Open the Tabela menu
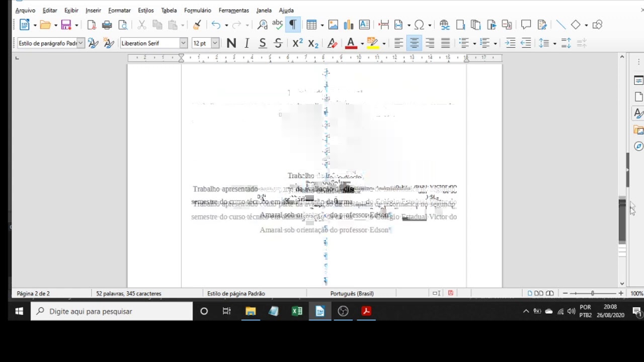 [169, 10]
